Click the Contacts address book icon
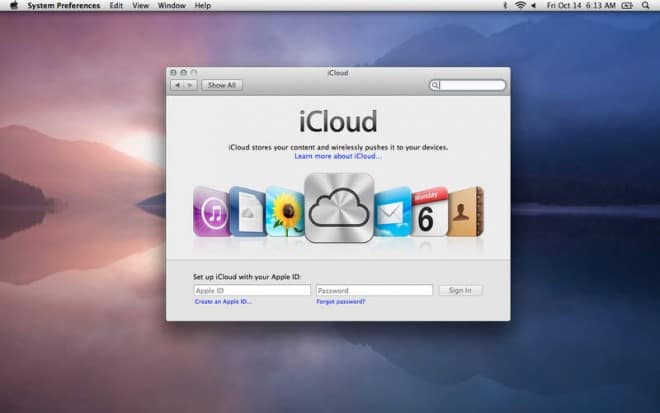The width and height of the screenshot is (660, 413). [x=466, y=211]
